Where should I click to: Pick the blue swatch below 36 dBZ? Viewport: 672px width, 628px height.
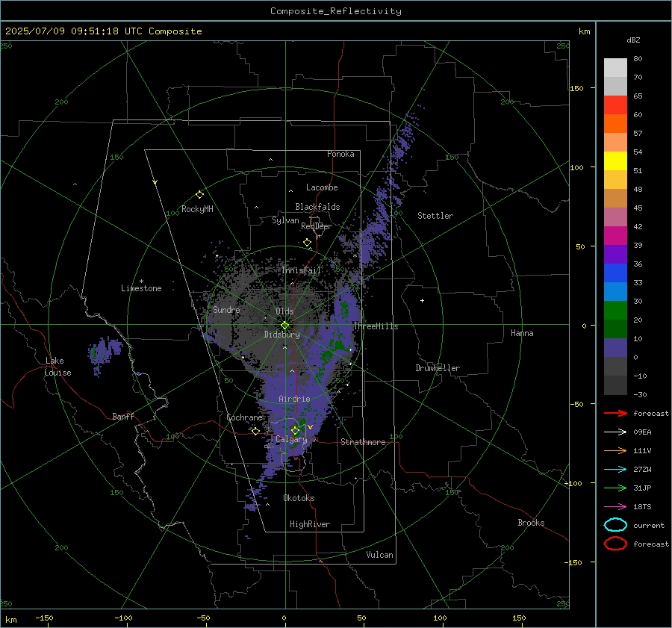coord(615,273)
